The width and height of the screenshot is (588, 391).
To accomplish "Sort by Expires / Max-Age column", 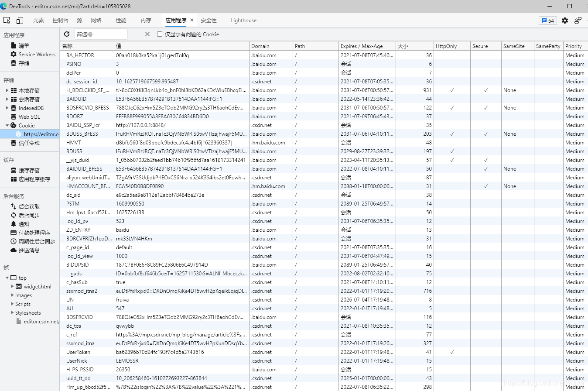I will tap(367, 46).
